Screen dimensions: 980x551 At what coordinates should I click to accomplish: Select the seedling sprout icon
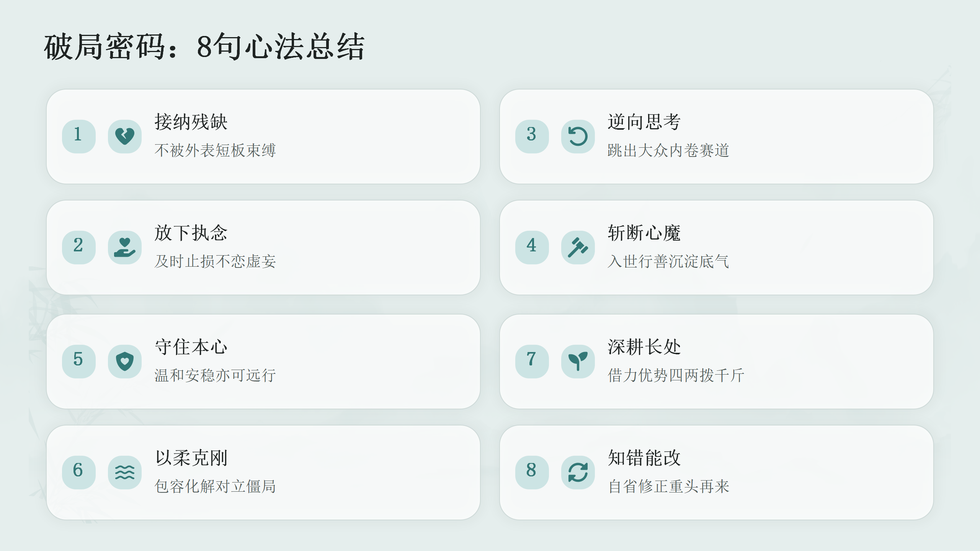pos(578,361)
